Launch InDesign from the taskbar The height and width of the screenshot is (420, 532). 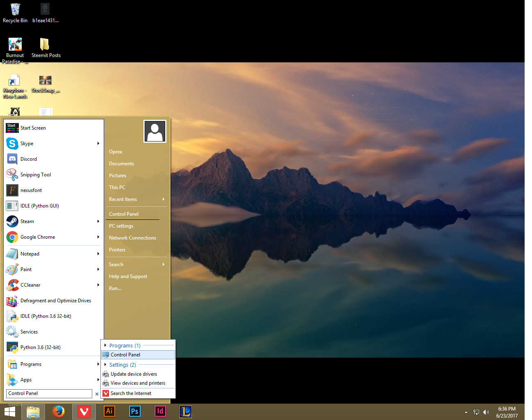(x=160, y=411)
